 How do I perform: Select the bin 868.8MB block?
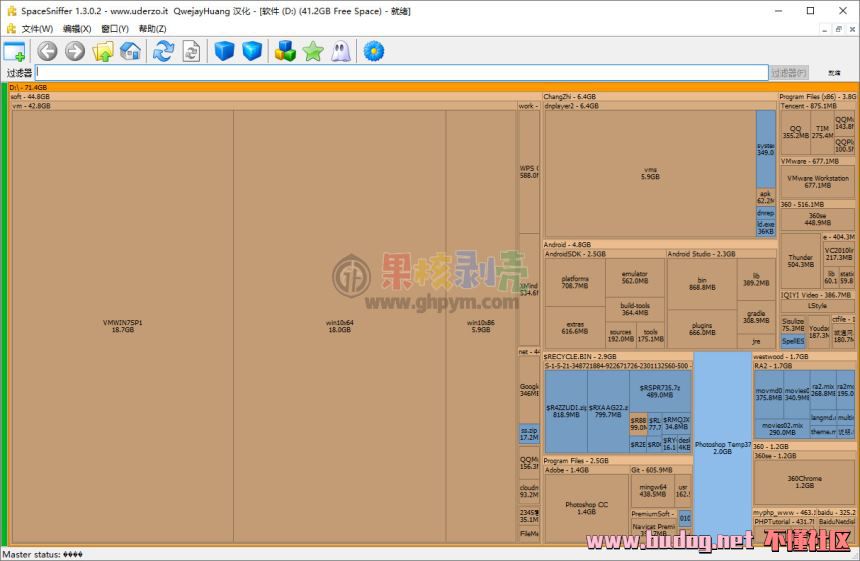click(x=702, y=284)
